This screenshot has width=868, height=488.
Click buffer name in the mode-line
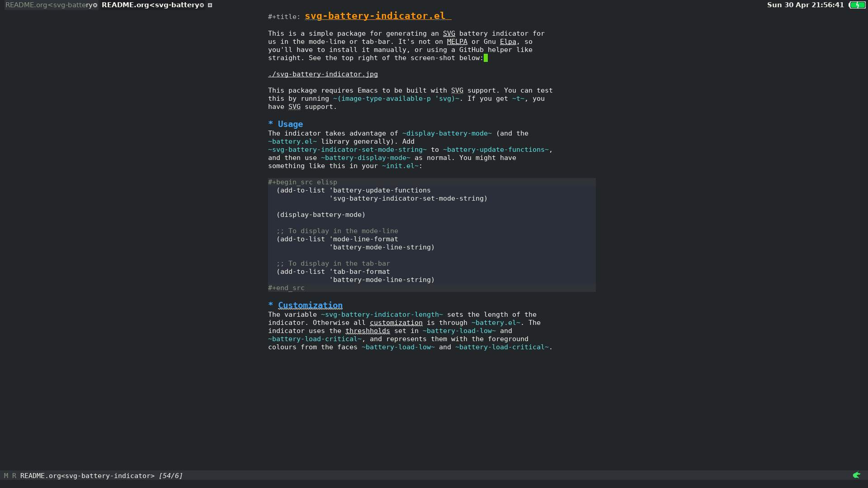pos(87,476)
